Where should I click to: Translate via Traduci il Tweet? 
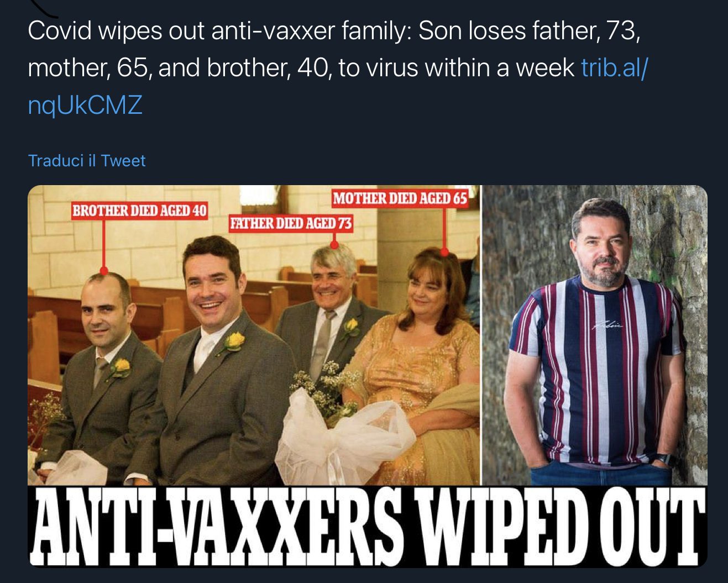(87, 161)
